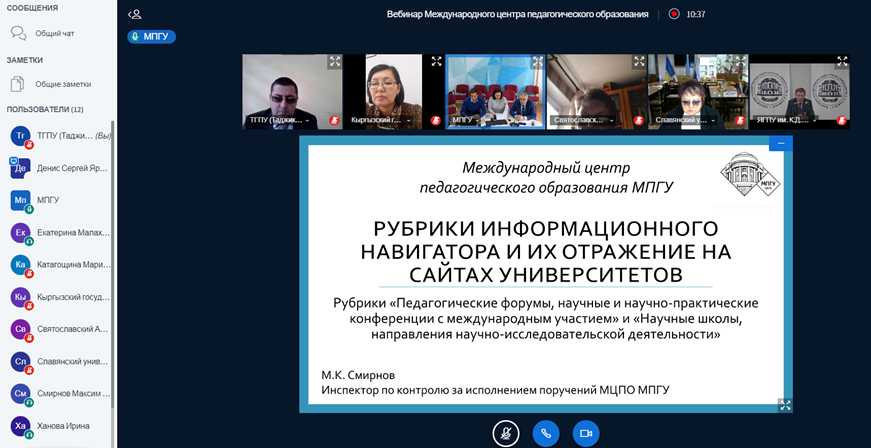
Task: Click Святославский А... user avatar
Action: pos(21,329)
